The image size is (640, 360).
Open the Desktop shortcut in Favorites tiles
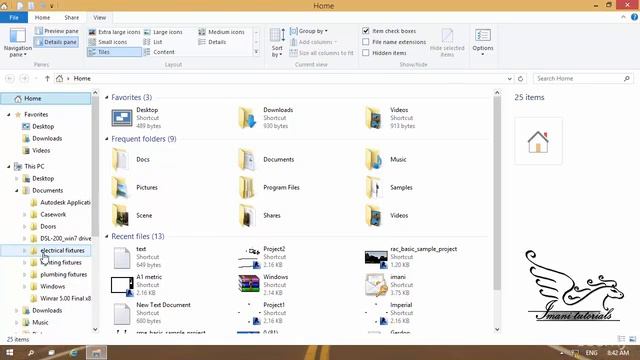137,118
